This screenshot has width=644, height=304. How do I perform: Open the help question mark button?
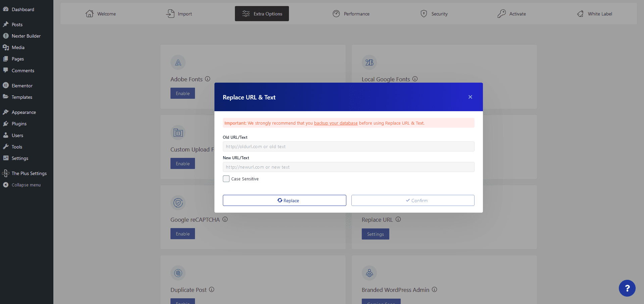click(627, 288)
